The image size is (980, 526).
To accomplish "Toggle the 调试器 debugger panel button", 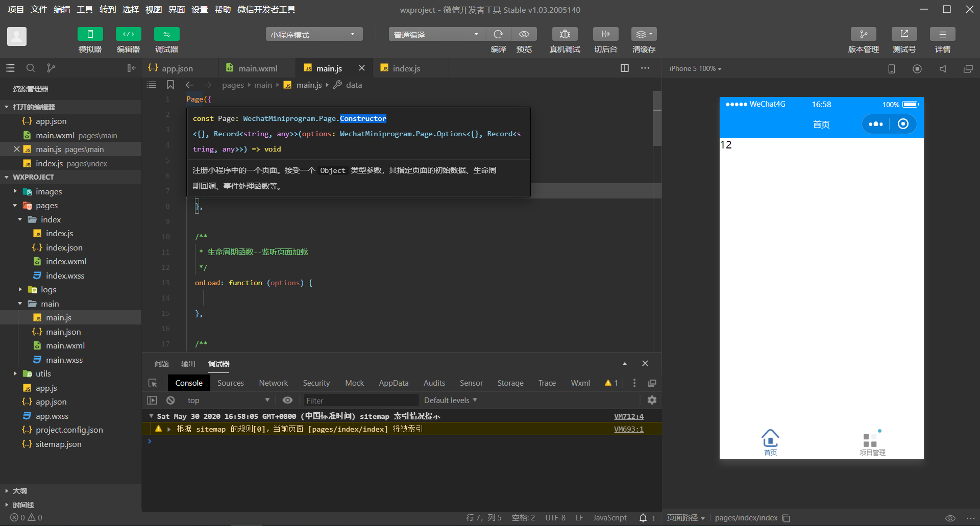I will coord(167,34).
